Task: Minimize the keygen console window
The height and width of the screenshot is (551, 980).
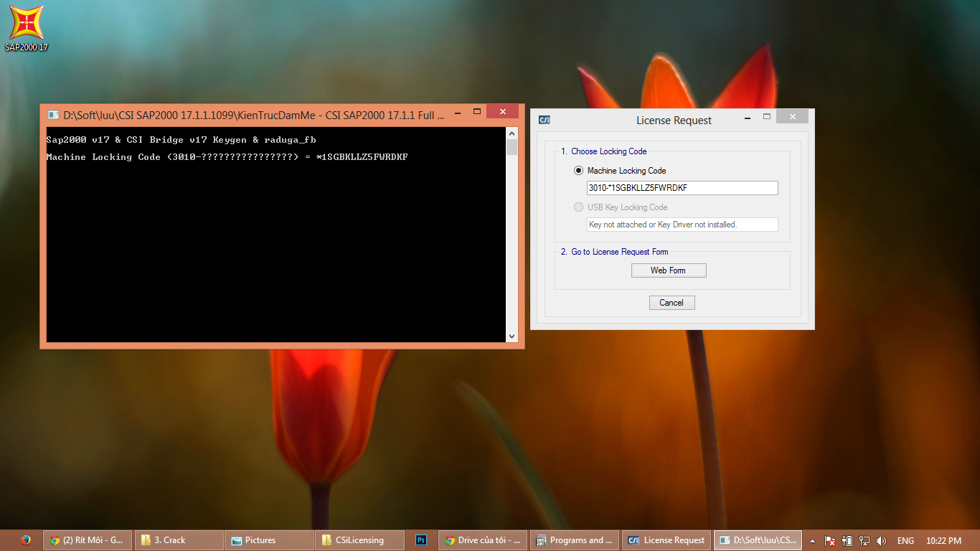Action: tap(457, 111)
